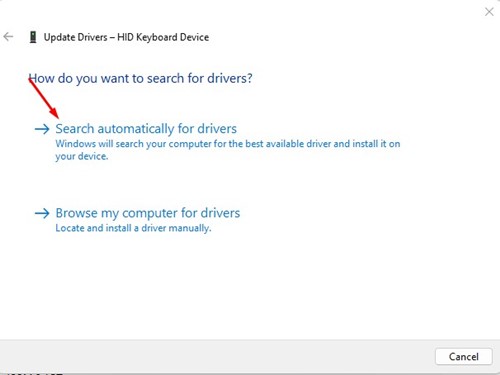Close the Update Drivers dialog with X
This screenshot has width=500, height=375.
pos(489,12)
